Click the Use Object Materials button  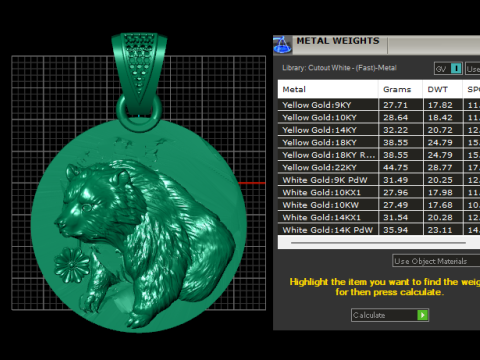(436, 261)
